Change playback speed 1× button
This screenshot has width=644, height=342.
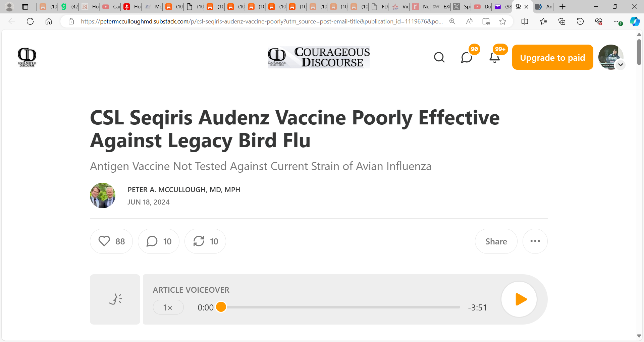click(x=168, y=307)
